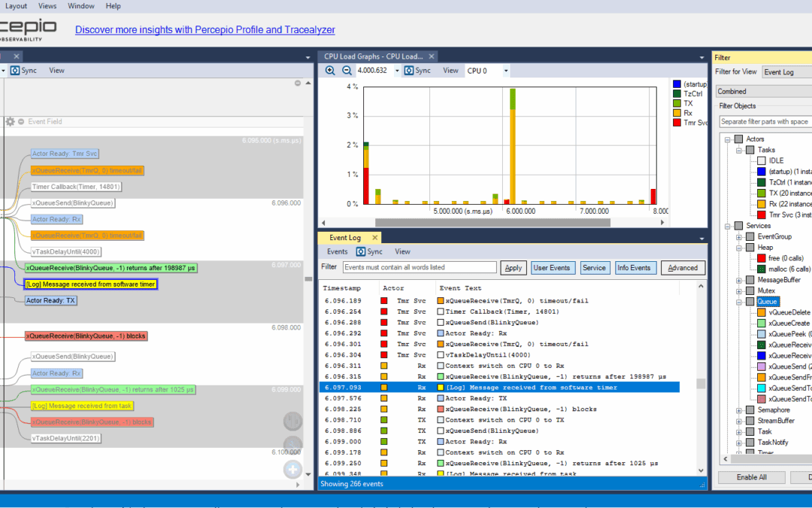Open the Layout menu

16,6
